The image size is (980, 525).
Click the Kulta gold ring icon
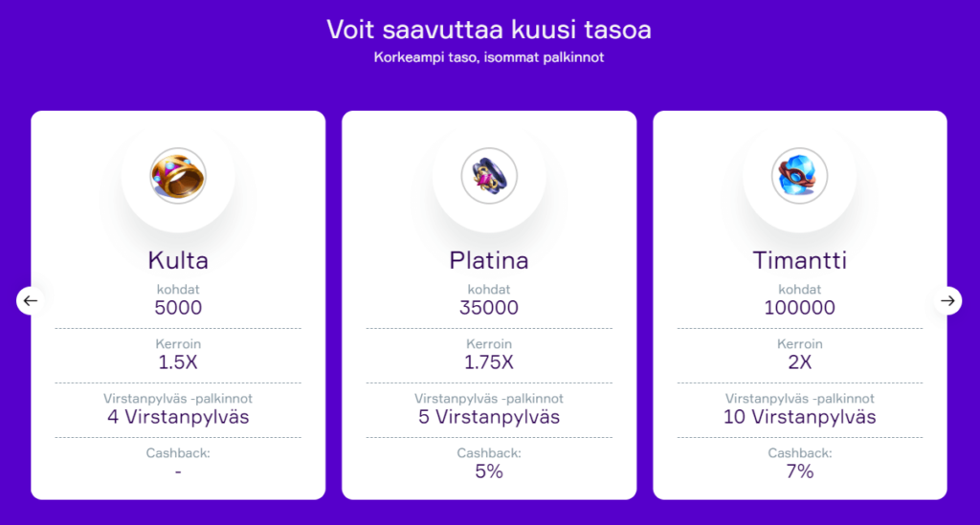(178, 176)
